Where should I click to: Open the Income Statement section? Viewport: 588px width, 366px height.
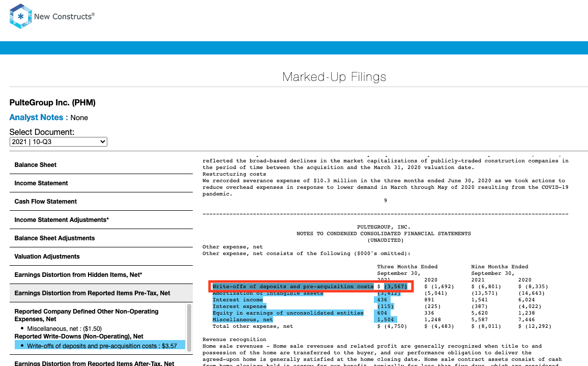pyautogui.click(x=101, y=183)
